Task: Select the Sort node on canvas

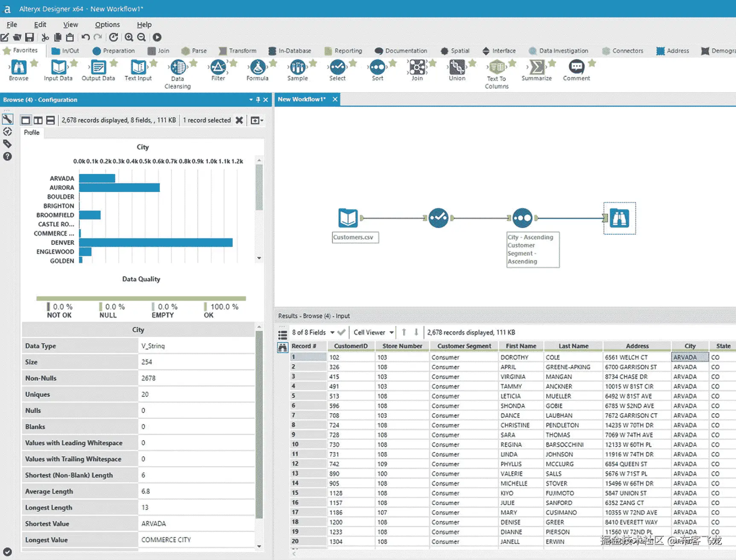Action: pyautogui.click(x=522, y=218)
